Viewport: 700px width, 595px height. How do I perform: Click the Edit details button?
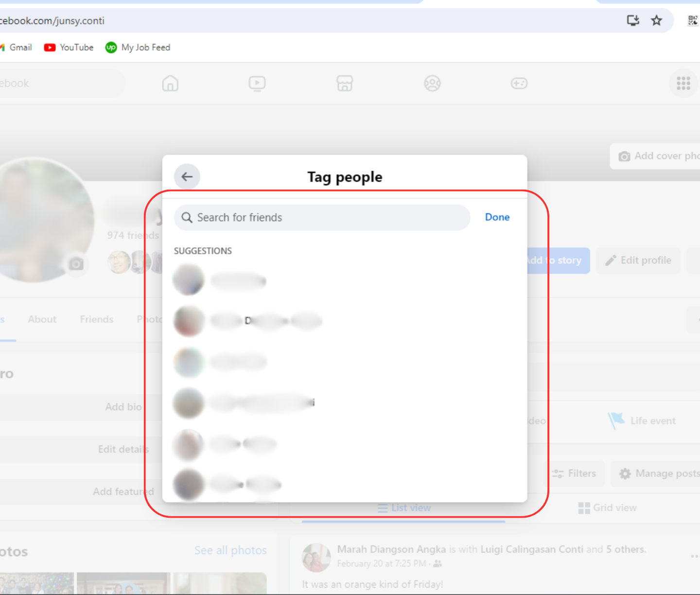123,449
